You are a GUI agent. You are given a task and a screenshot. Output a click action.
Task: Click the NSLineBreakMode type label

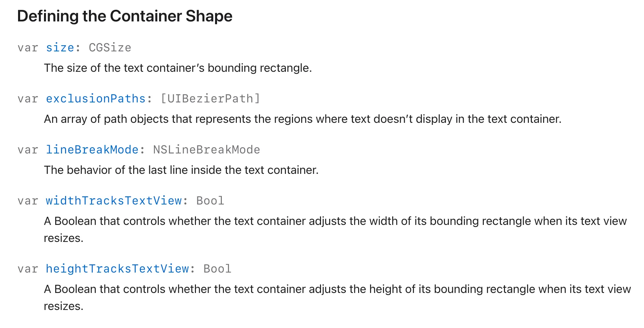[x=206, y=150]
